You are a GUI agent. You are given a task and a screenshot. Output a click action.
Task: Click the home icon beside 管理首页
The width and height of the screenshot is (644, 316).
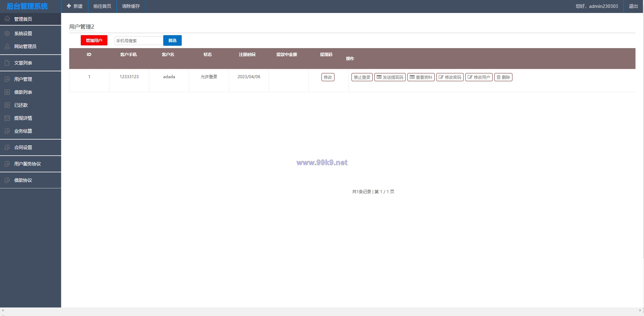(7, 19)
